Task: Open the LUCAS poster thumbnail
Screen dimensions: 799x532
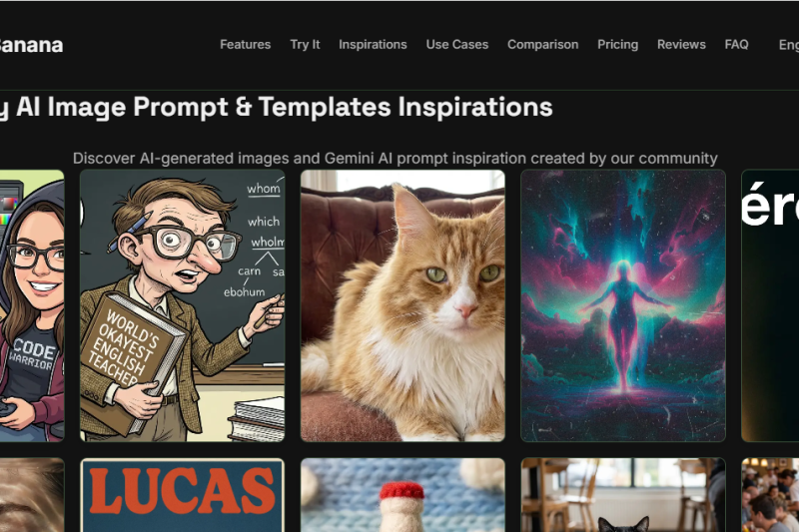Action: (183, 495)
